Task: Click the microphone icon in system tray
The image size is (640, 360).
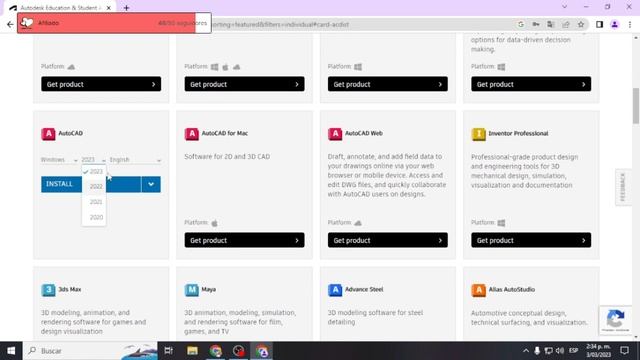Action: tap(537, 351)
